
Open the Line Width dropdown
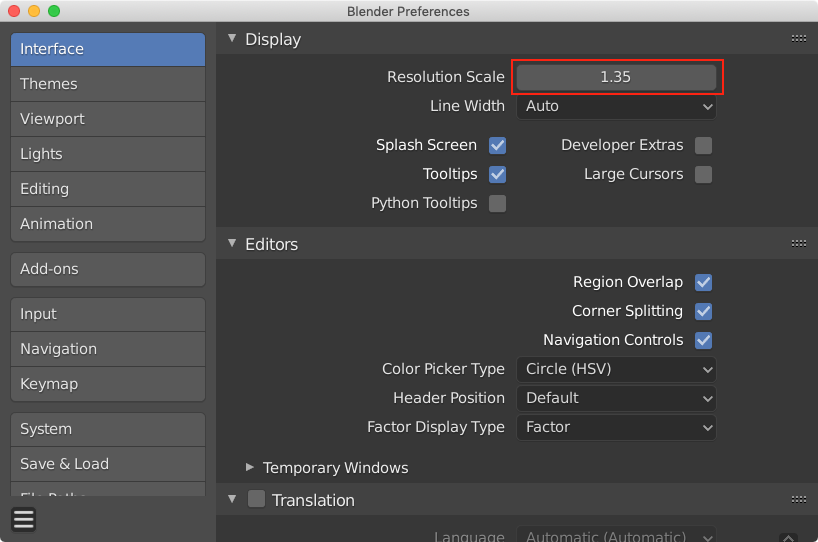point(616,106)
